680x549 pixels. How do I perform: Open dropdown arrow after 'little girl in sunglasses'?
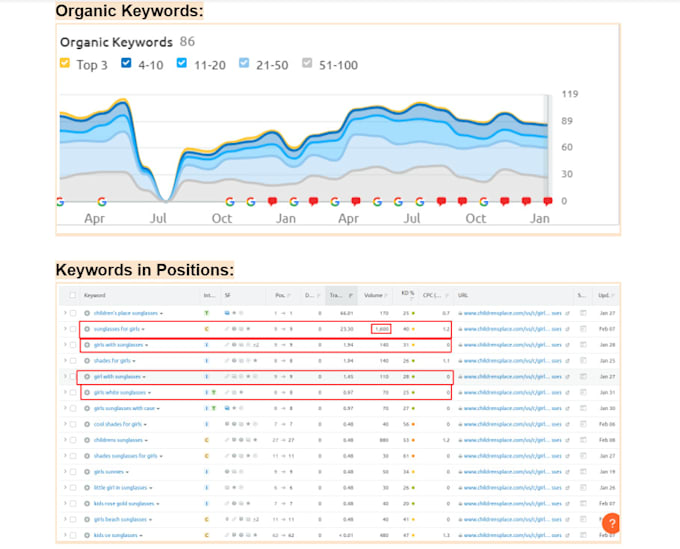click(x=150, y=488)
